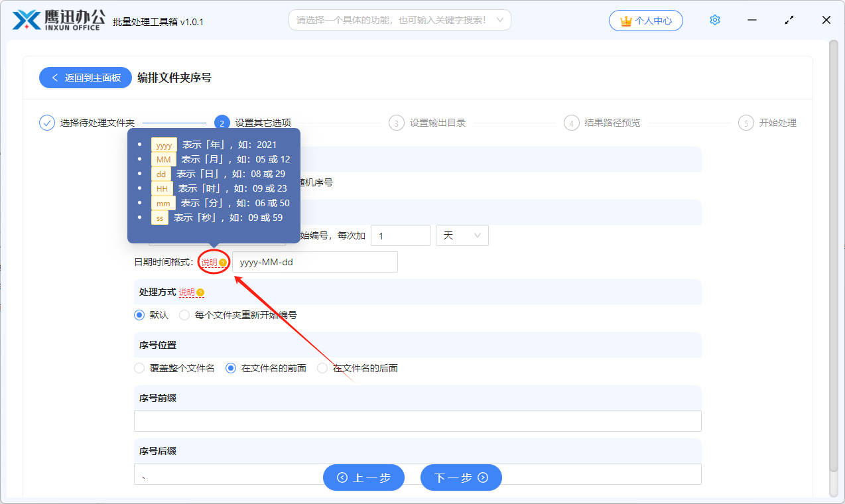Go to step 开始处理
Image resolution: width=845 pixels, height=504 pixels.
(778, 123)
